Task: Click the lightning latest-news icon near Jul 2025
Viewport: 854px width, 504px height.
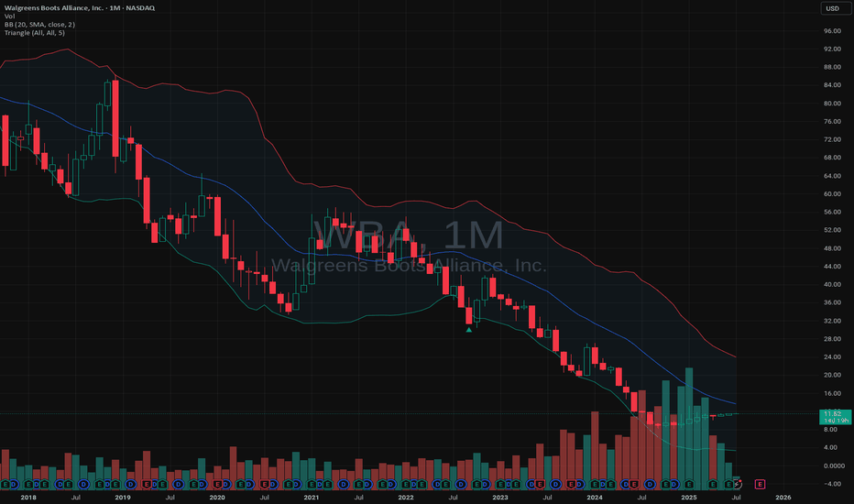Action: (x=738, y=484)
